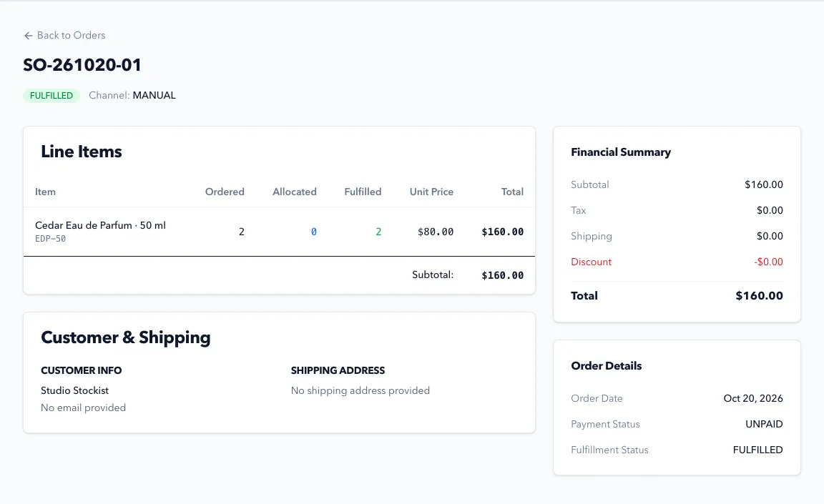Click the 'SHIPPING ADDRESS' label
824x504 pixels.
[338, 370]
